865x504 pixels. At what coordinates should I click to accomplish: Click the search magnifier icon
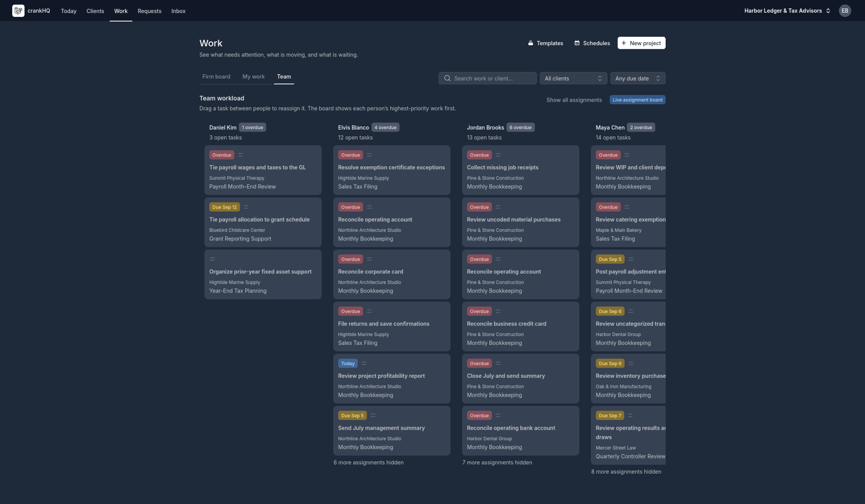pyautogui.click(x=447, y=78)
